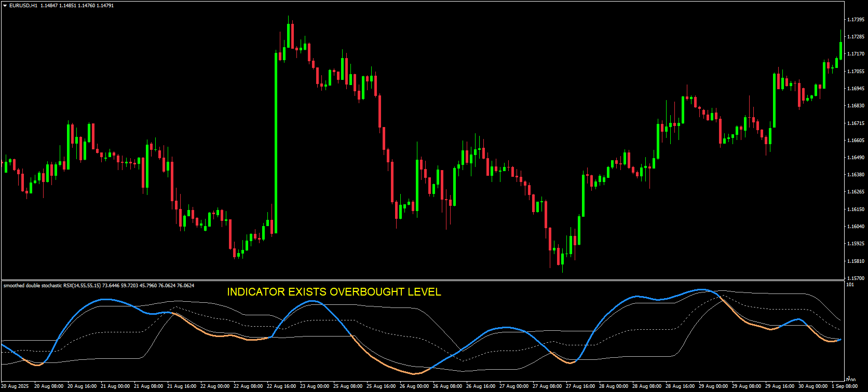Click the 27 Aug 08:00 time label

tap(547, 386)
